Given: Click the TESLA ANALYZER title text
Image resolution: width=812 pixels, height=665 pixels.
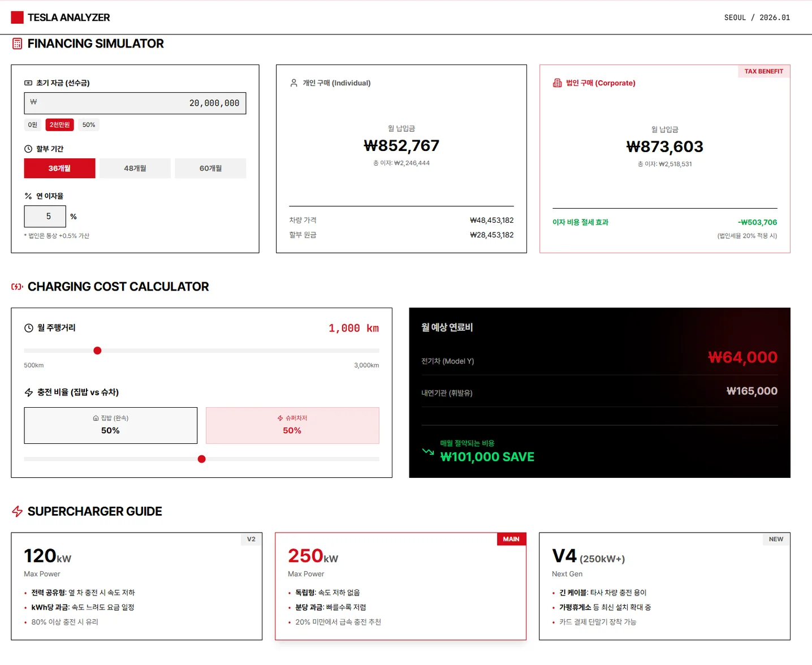Looking at the screenshot, I should (x=69, y=18).
